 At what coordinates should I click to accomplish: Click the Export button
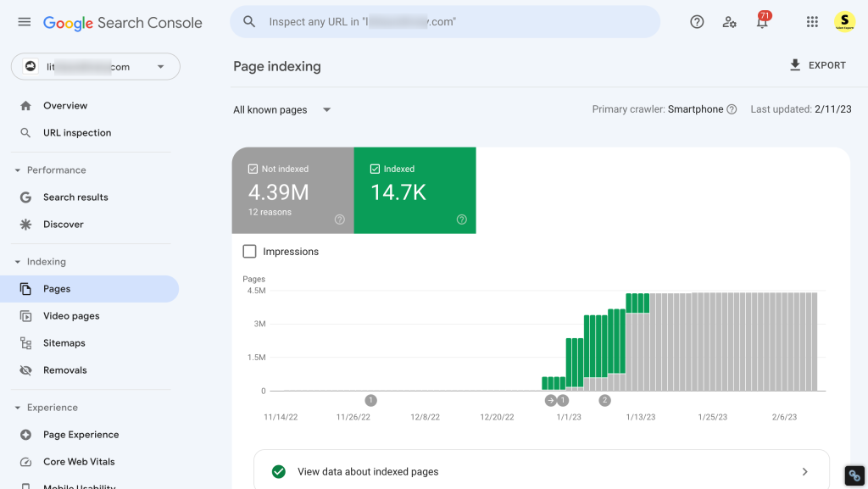(818, 65)
